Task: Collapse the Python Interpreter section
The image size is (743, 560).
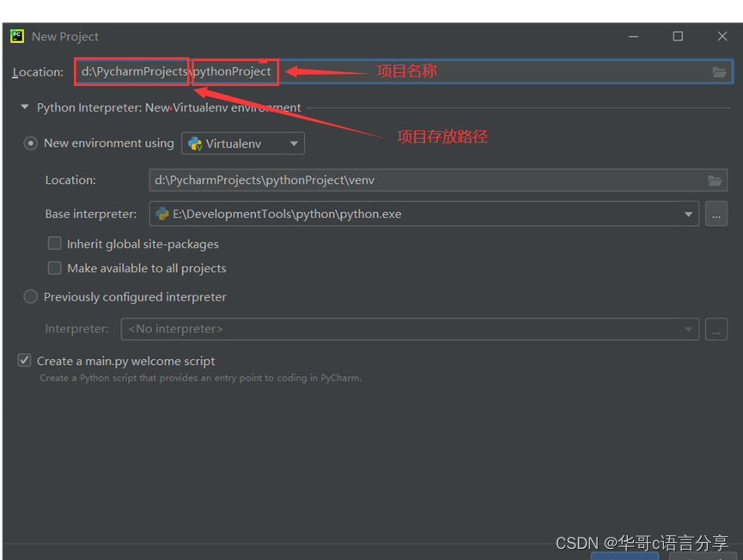Action: tap(25, 107)
